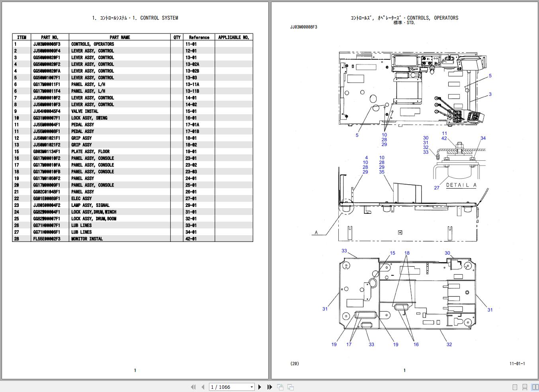
Task: Click part name MONITOR INSTAL
Action: [x=87, y=239]
